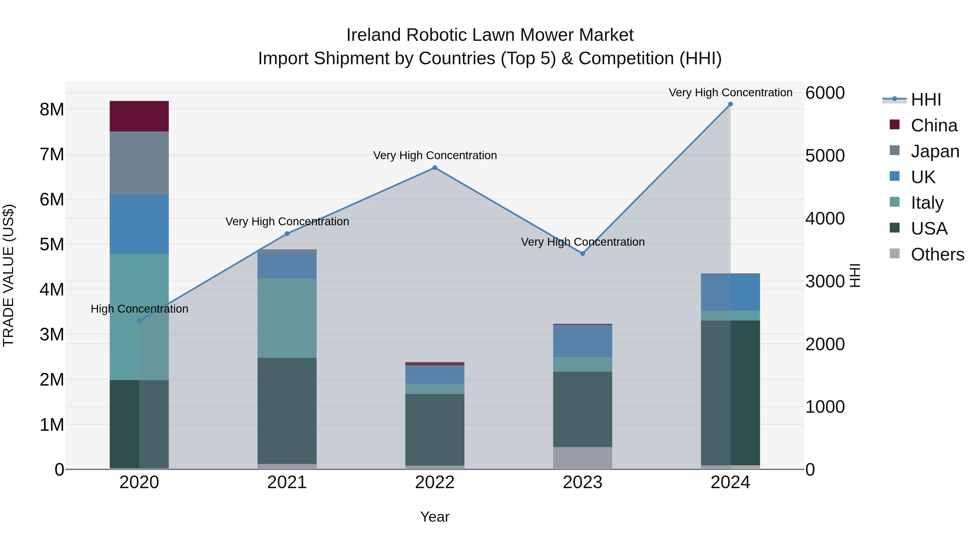This screenshot has height=551, width=980.
Task: Click the 'High Concentration' annotation at 2020
Action: (139, 309)
